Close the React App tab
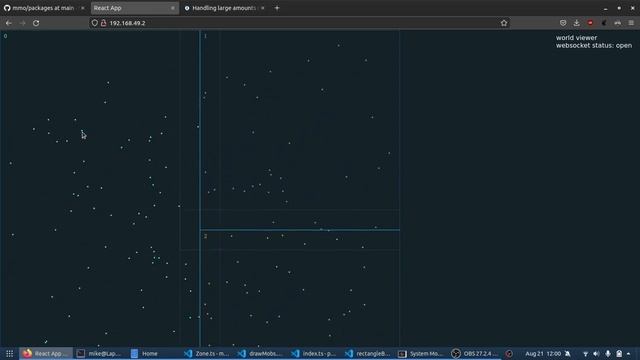 (173, 8)
